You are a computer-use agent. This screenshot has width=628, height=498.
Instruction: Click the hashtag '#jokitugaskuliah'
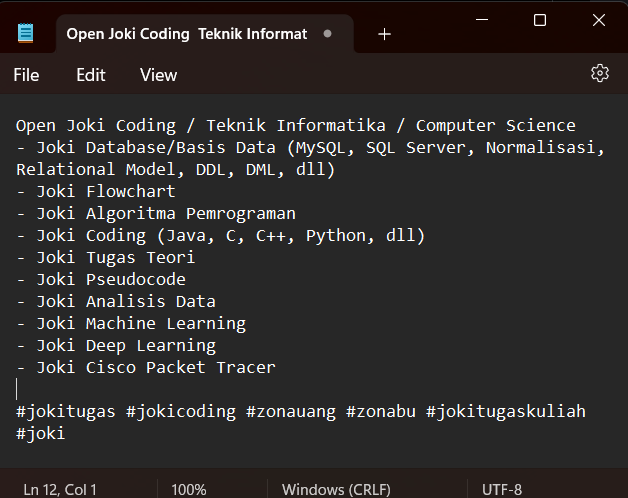506,412
